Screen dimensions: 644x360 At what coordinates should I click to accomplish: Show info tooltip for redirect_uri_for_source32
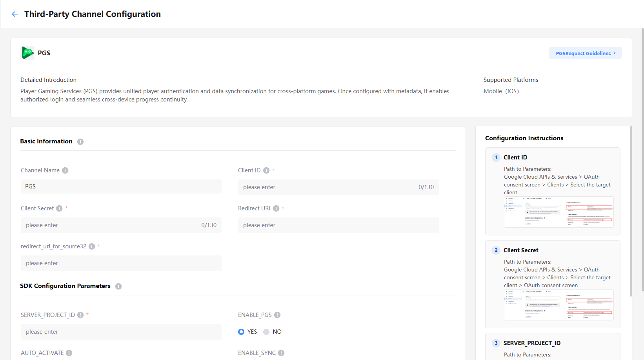[x=92, y=246]
